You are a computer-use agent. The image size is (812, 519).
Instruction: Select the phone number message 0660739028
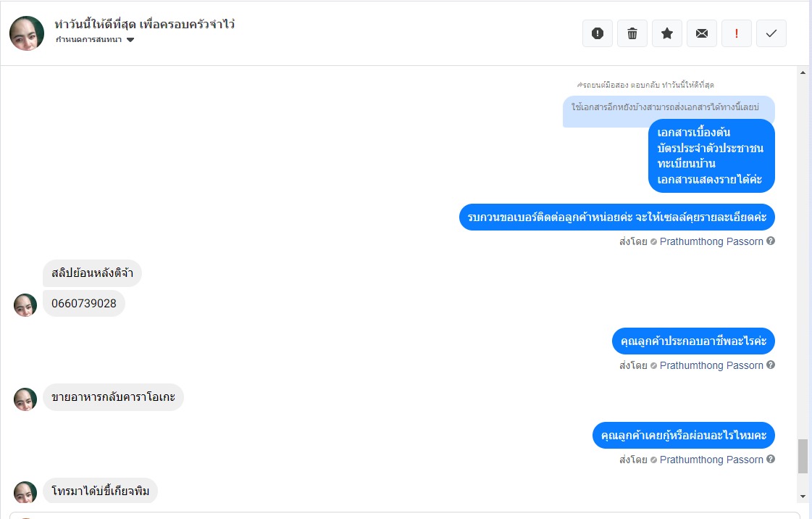(x=84, y=304)
